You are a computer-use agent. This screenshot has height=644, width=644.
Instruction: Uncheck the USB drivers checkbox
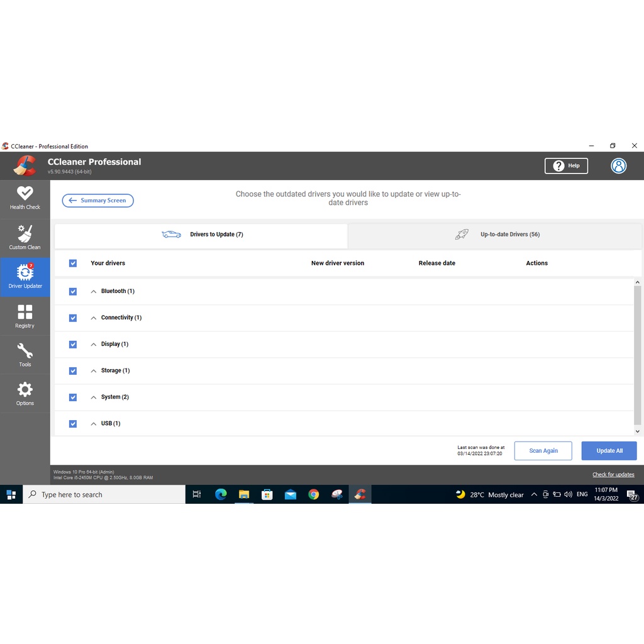73,424
